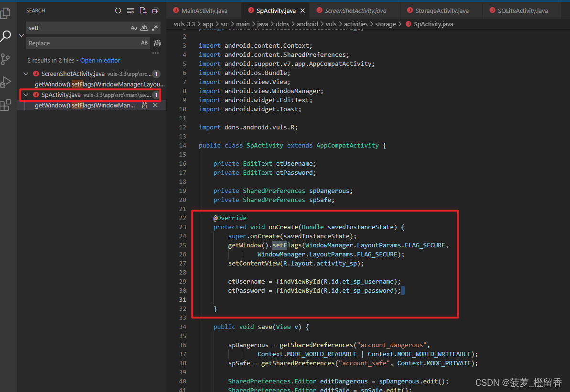Click Java icon beside SpActivity.java result
The image size is (570, 392).
pyautogui.click(x=36, y=95)
